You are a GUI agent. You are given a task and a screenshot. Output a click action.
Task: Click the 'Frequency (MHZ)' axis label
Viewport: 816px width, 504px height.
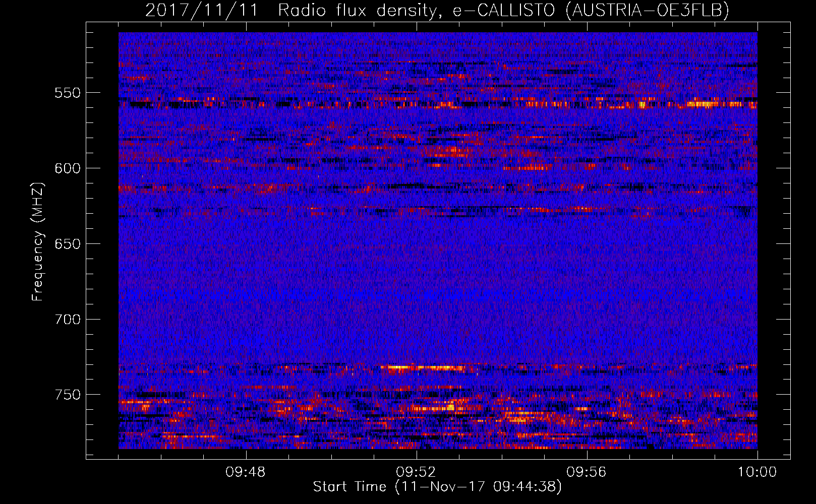pos(38,241)
